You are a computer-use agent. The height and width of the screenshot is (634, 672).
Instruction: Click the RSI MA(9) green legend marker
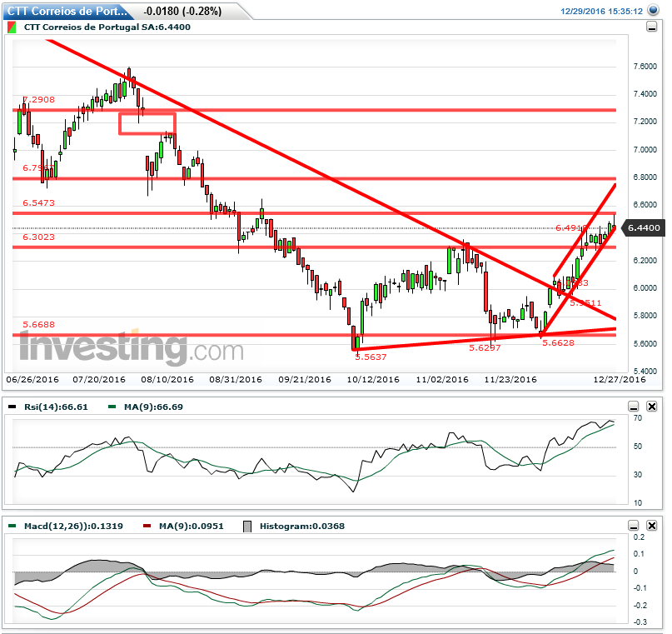(x=112, y=407)
